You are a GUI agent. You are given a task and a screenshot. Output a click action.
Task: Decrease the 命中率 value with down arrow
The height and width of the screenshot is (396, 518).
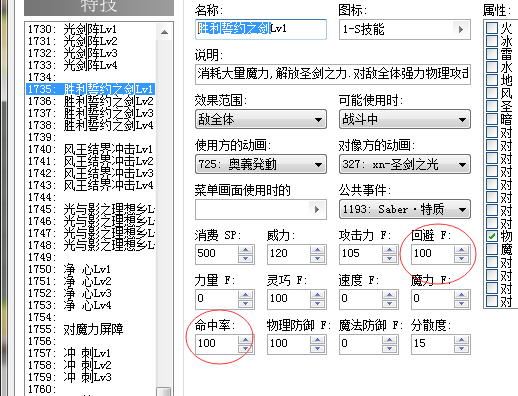(x=246, y=349)
